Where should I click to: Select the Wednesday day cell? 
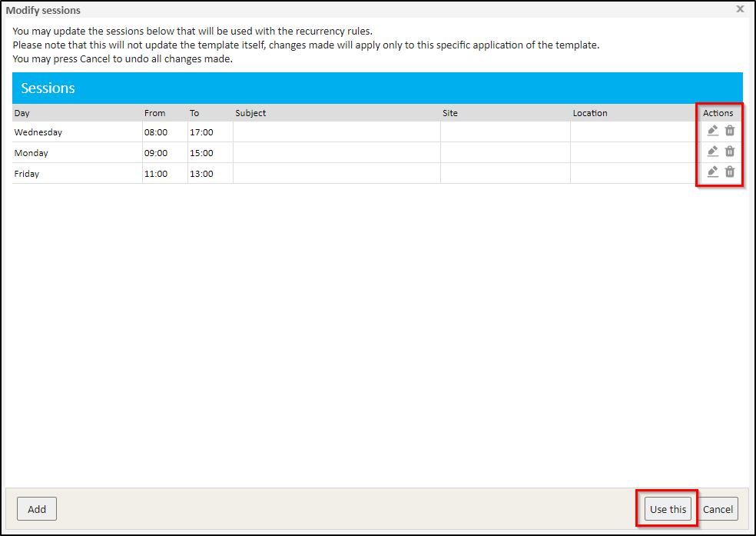38,132
